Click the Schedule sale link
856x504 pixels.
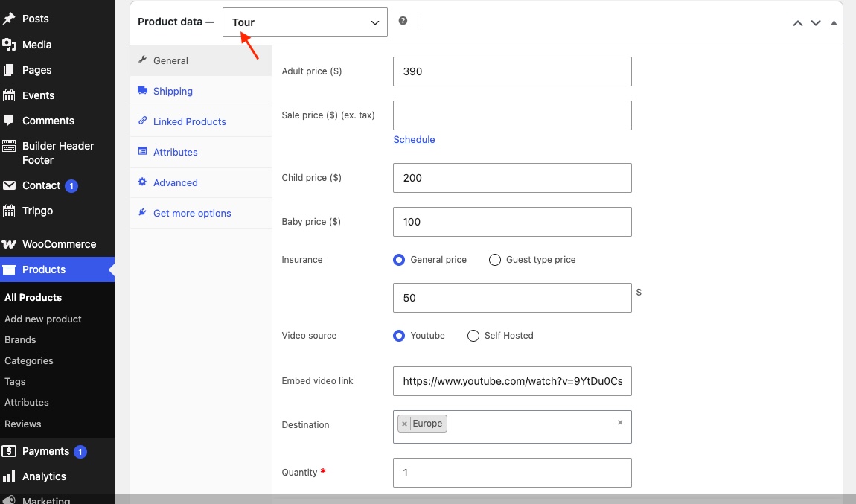click(414, 140)
